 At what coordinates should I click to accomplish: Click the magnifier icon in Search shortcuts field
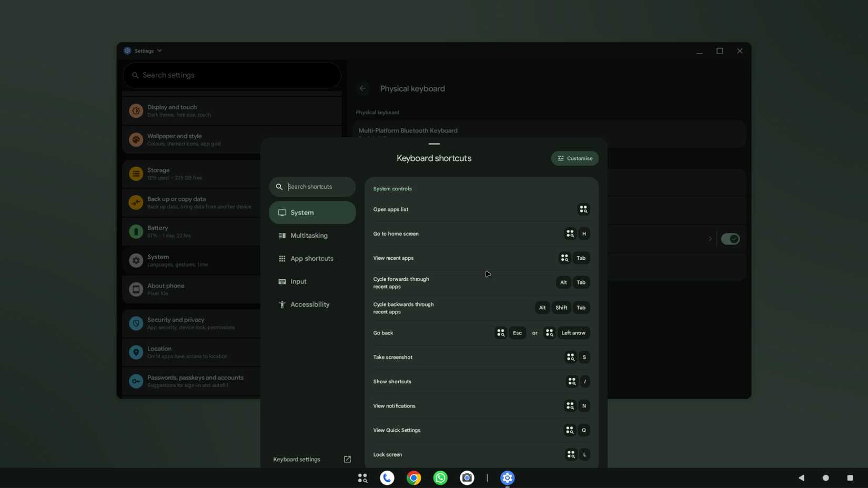[279, 186]
